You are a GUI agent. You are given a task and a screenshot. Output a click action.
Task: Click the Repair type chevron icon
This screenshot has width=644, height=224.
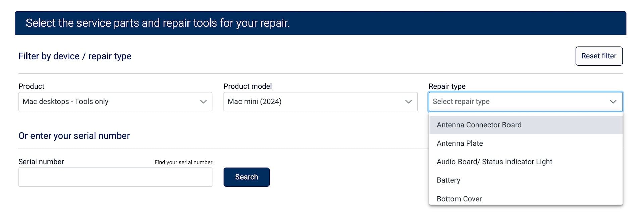point(613,102)
